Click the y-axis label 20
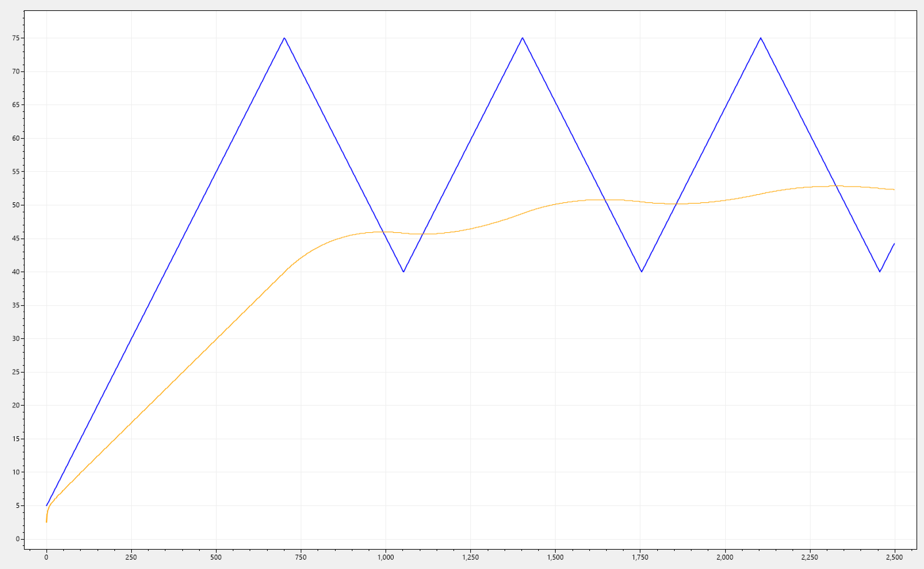The height and width of the screenshot is (569, 924). pyautogui.click(x=16, y=405)
